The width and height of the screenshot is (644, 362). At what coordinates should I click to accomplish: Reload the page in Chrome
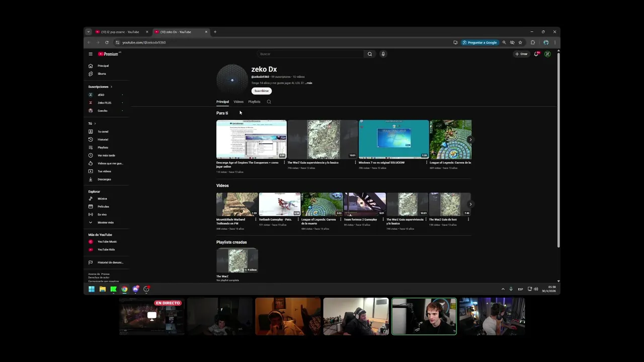[x=107, y=42]
